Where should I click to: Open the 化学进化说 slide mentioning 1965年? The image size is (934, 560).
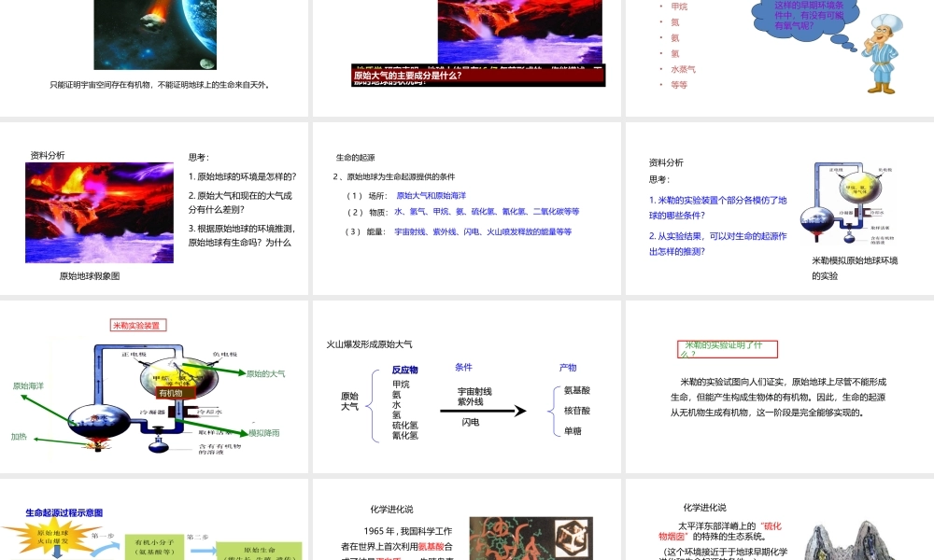(x=466, y=520)
